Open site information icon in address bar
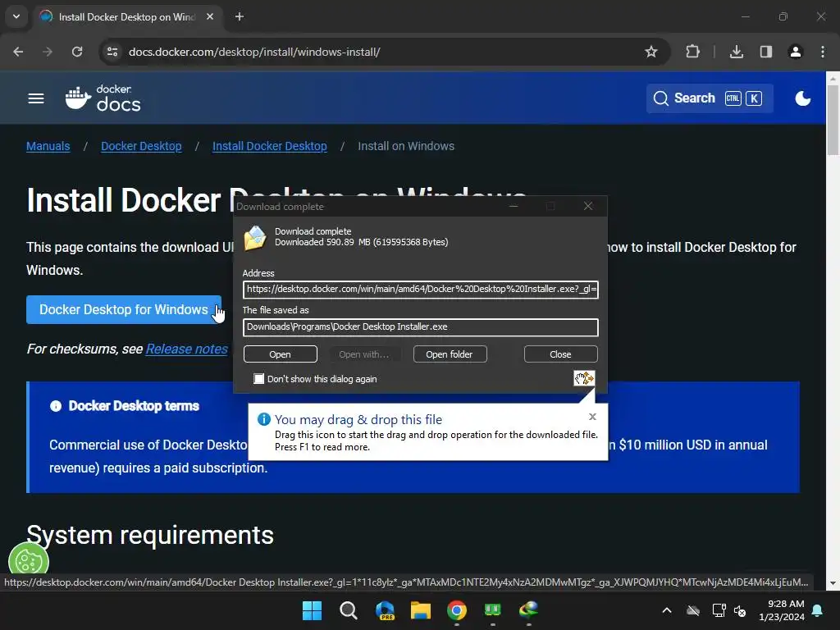840x630 pixels. (x=112, y=52)
